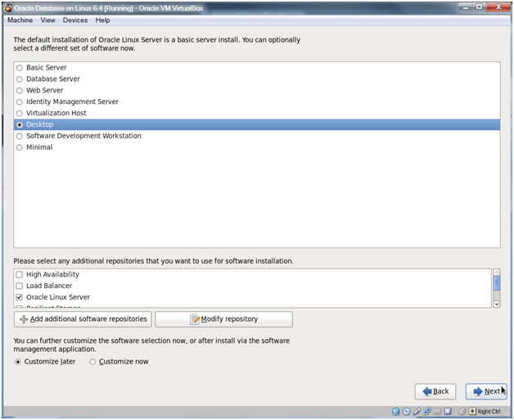The height and width of the screenshot is (420, 514).
Task: Click the Add additional software repositories button
Action: (x=82, y=319)
